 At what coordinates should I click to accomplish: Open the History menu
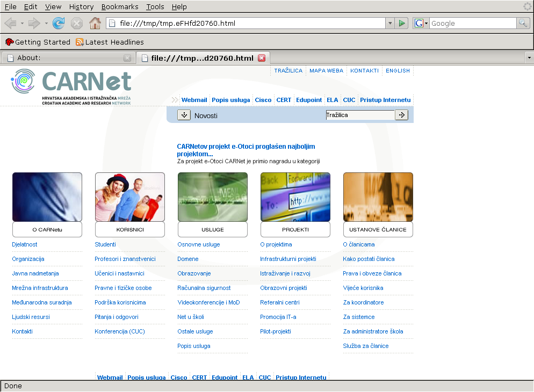pyautogui.click(x=82, y=7)
